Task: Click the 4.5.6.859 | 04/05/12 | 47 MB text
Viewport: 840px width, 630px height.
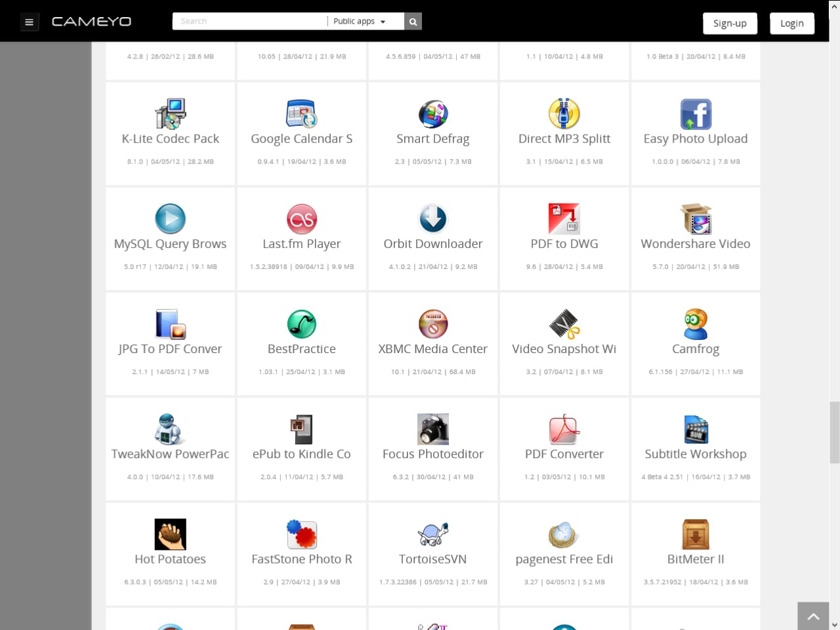Action: click(x=433, y=56)
